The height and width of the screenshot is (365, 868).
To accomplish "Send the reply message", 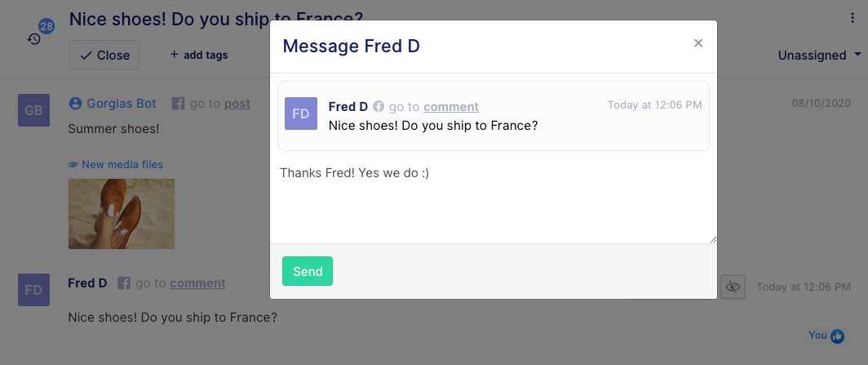I will click(x=308, y=271).
